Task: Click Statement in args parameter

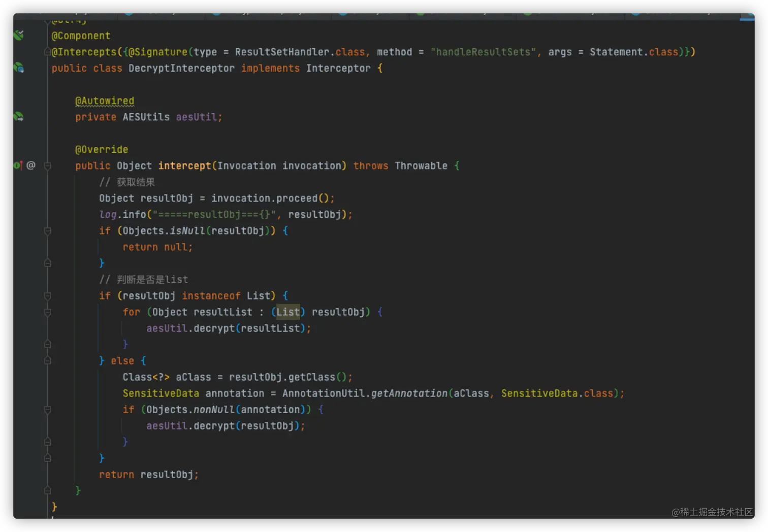Action: tap(616, 52)
